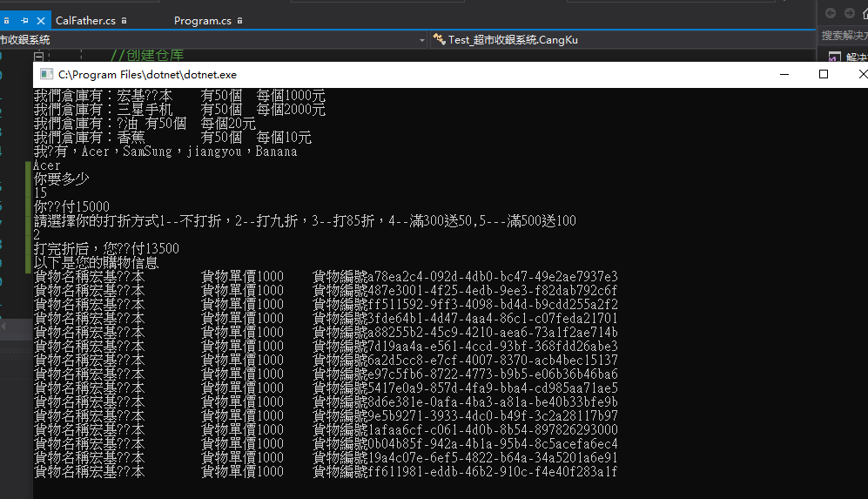This screenshot has width=868, height=499.
Task: Click the goods ID e97c5fb6-8722-4773-b9b5-e06b36b46ba6
Action: 492,374
